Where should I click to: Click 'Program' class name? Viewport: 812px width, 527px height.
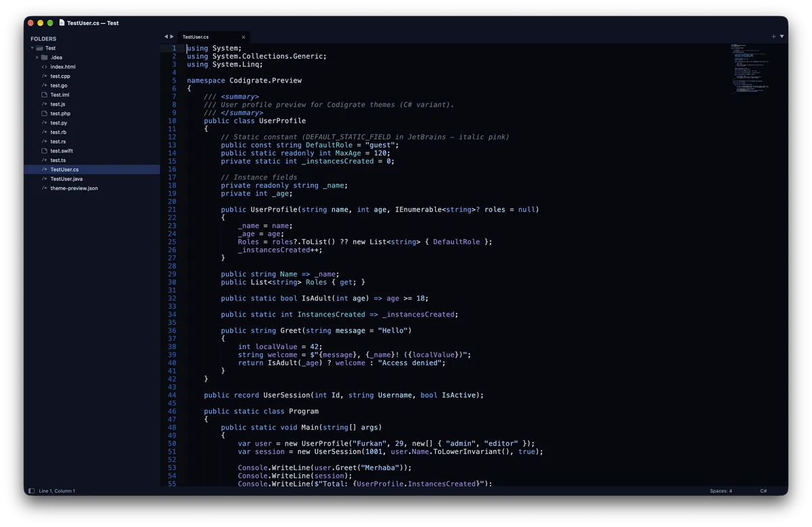(x=304, y=411)
